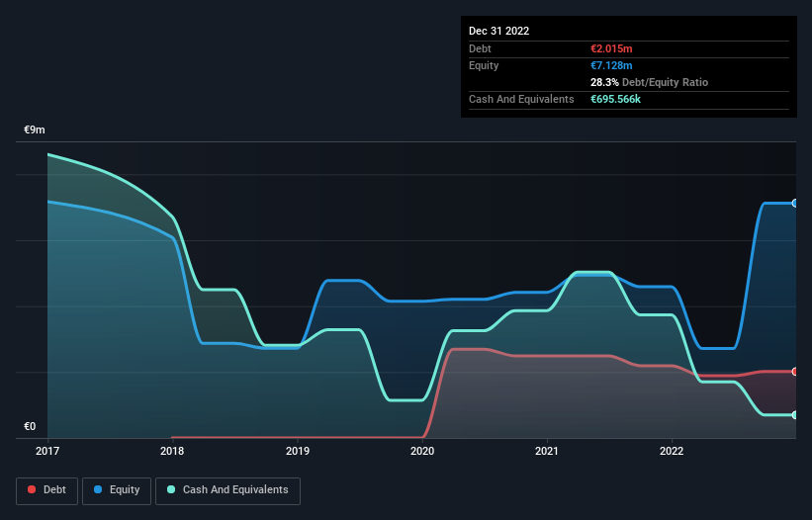Viewport: 812px width, 520px height.
Task: Click the blue Equity endpoint marker
Action: [795, 203]
